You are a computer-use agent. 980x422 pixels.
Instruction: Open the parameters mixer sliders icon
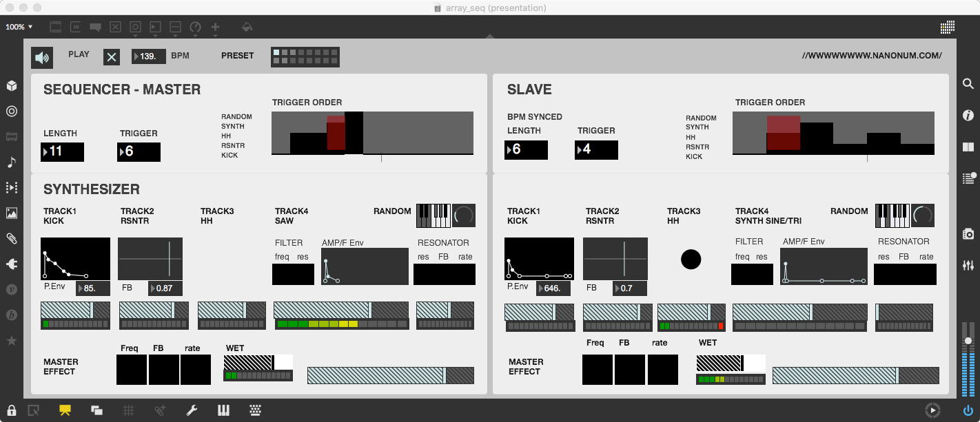(x=968, y=265)
